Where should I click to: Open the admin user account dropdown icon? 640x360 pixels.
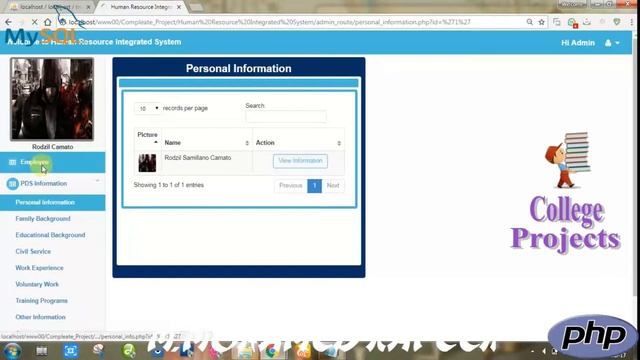612,43
